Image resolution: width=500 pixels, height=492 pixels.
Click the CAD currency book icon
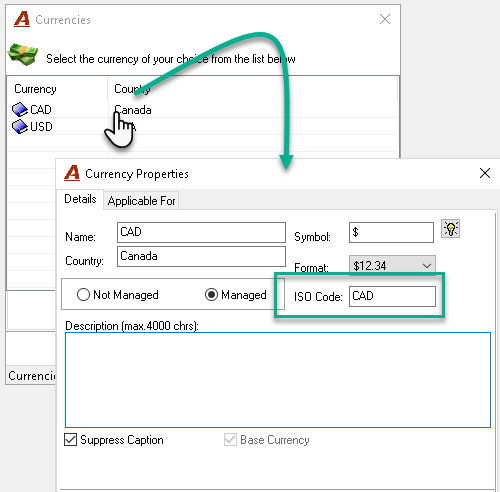tap(20, 110)
